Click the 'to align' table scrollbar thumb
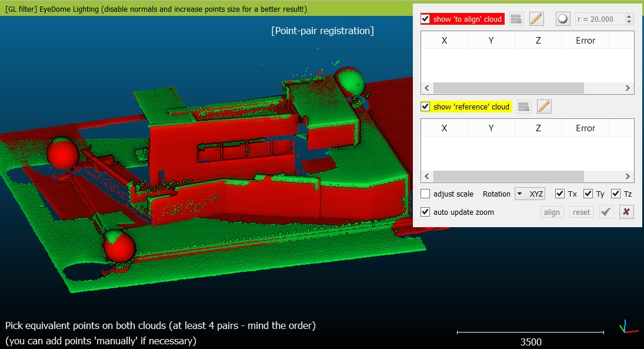644x349 pixels. pos(509,88)
